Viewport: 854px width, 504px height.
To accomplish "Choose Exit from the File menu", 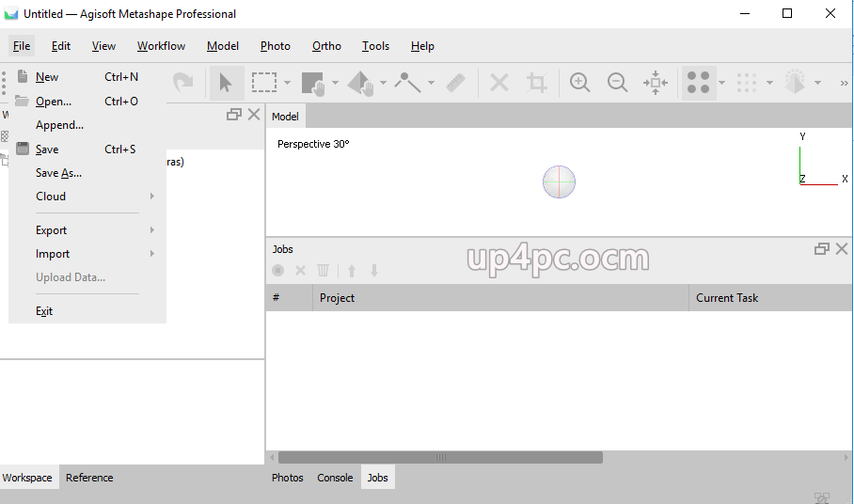I will (87, 311).
